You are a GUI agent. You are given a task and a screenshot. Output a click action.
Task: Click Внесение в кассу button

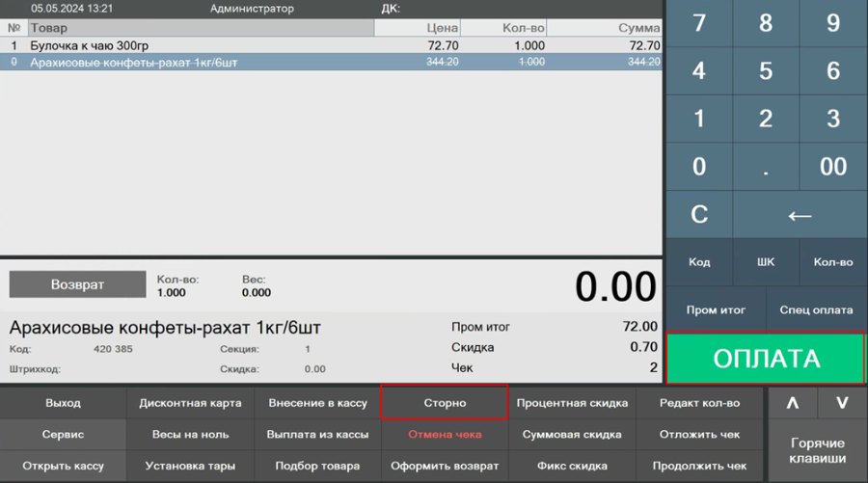[317, 403]
